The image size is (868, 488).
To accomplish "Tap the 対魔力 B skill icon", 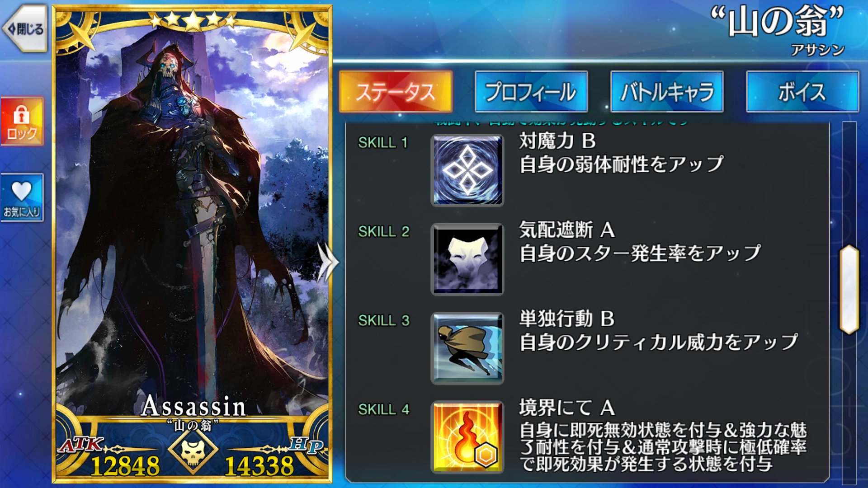I will pyautogui.click(x=467, y=170).
